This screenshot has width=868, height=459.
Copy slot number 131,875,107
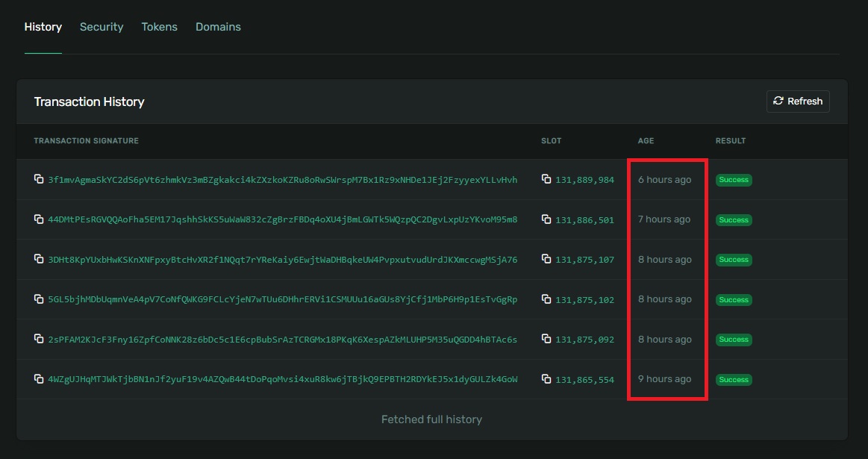pyautogui.click(x=546, y=258)
